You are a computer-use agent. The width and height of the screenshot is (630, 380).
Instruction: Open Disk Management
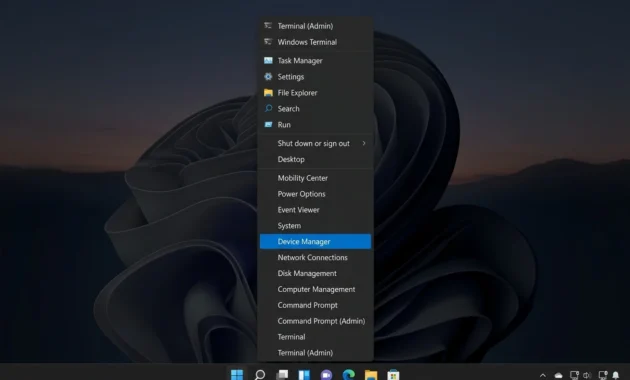(315, 274)
